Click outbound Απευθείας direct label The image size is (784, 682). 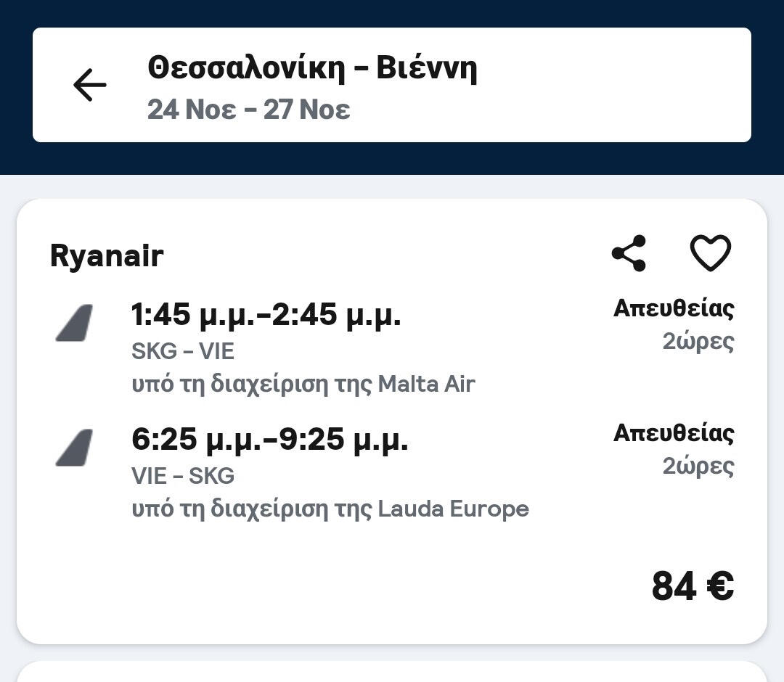[x=673, y=308]
